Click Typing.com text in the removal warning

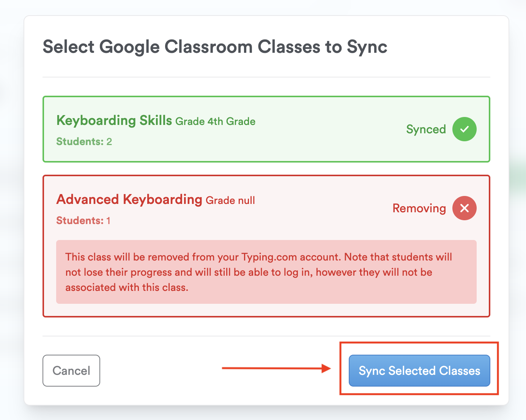click(269, 257)
